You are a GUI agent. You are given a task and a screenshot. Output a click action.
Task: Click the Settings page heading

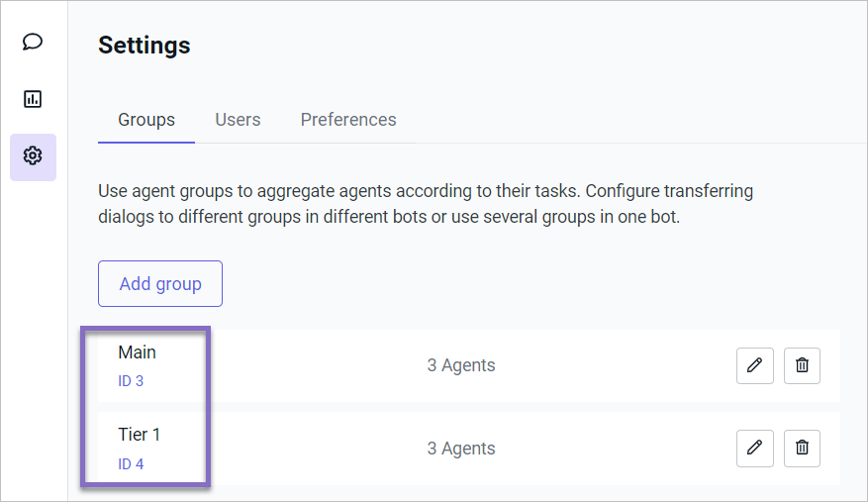click(145, 46)
